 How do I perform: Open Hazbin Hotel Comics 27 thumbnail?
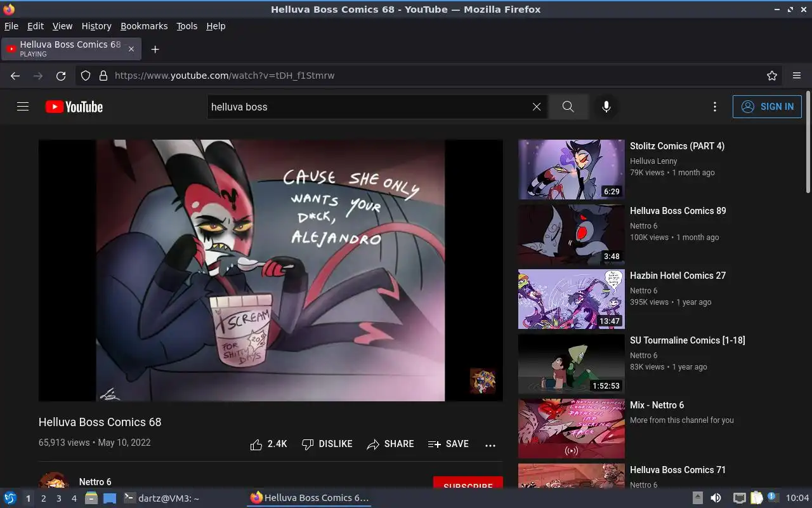point(572,299)
